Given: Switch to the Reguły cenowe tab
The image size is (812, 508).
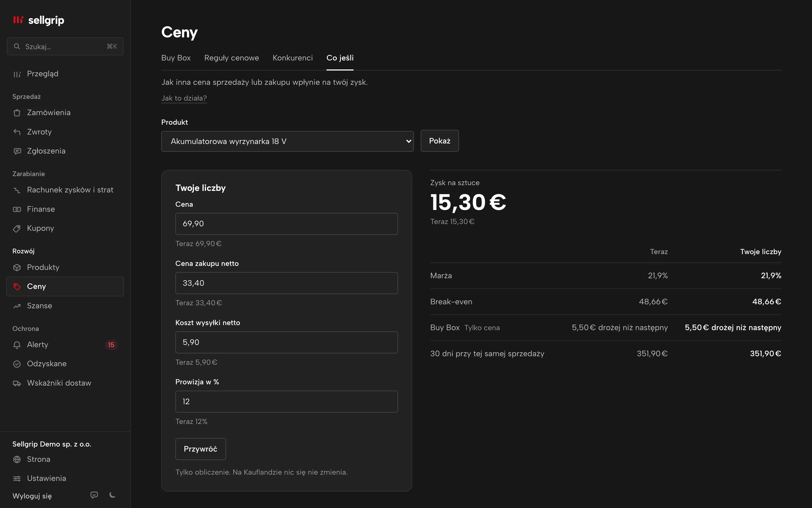Looking at the screenshot, I should point(232,58).
